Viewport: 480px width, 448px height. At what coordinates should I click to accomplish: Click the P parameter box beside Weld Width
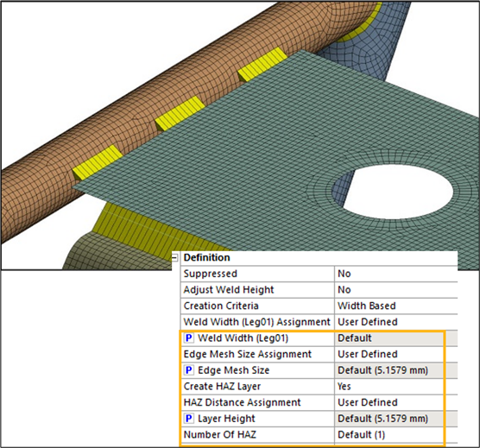[x=188, y=338]
